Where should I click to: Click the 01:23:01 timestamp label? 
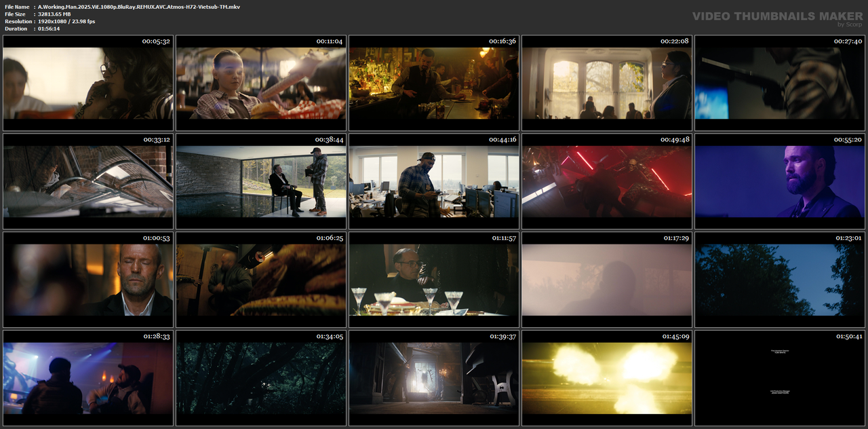pyautogui.click(x=848, y=238)
